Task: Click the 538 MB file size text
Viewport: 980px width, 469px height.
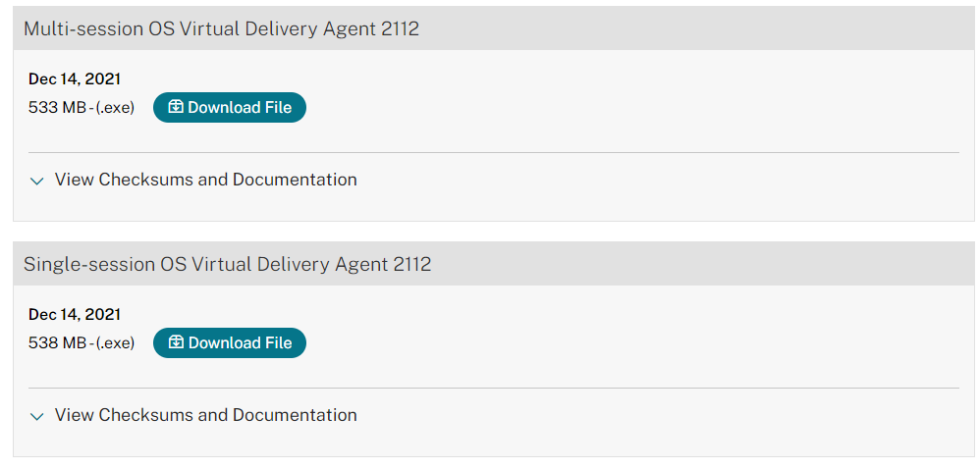Action: click(57, 343)
